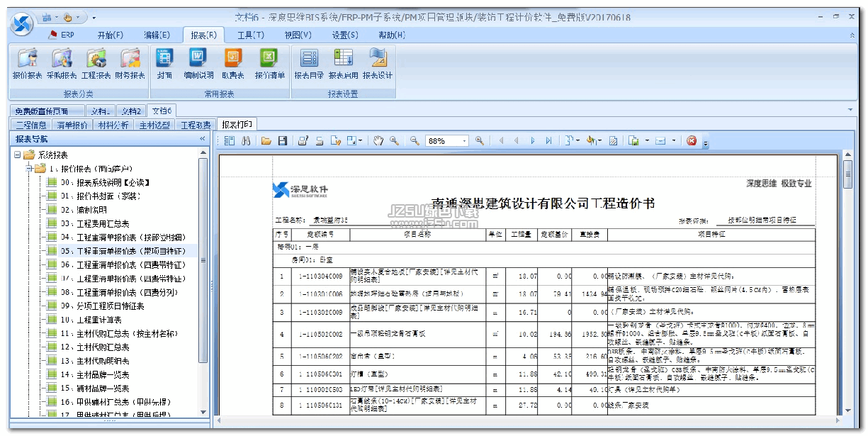868x436 pixels.
Task: Click the zoom in magnifier icon
Action: click(480, 141)
